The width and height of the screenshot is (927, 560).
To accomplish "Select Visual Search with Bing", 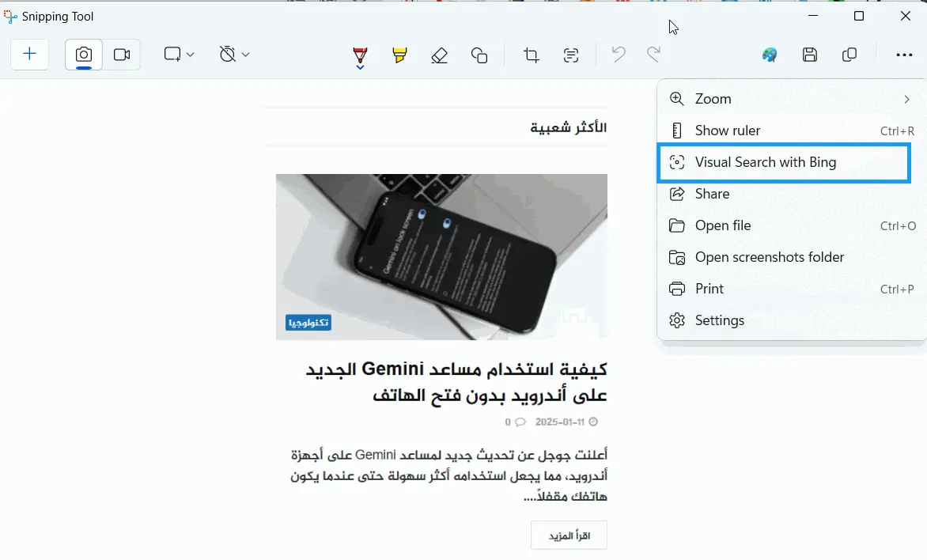I will click(x=765, y=162).
